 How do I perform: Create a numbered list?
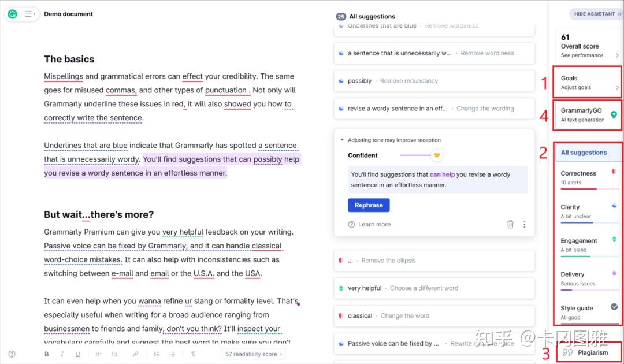[x=156, y=354]
